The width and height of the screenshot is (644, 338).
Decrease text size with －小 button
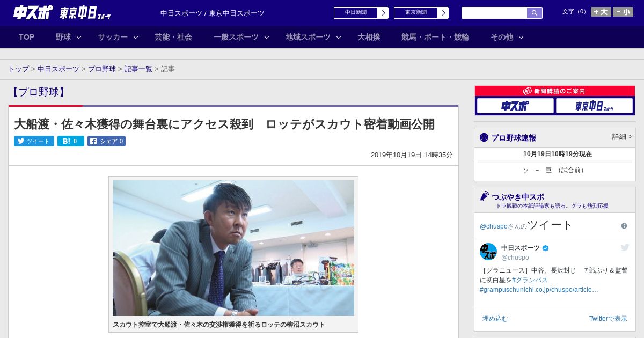click(623, 12)
